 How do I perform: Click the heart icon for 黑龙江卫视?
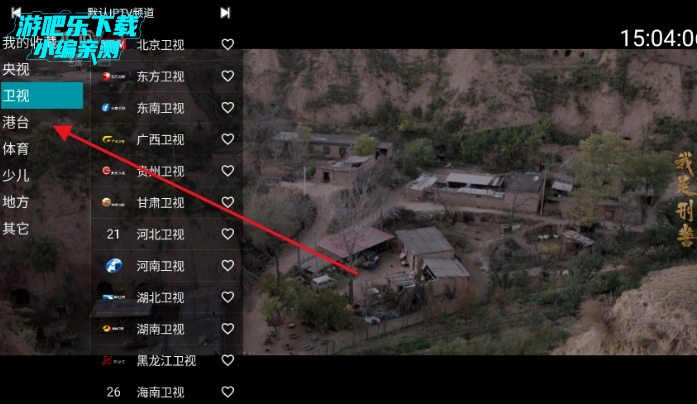pos(228,360)
